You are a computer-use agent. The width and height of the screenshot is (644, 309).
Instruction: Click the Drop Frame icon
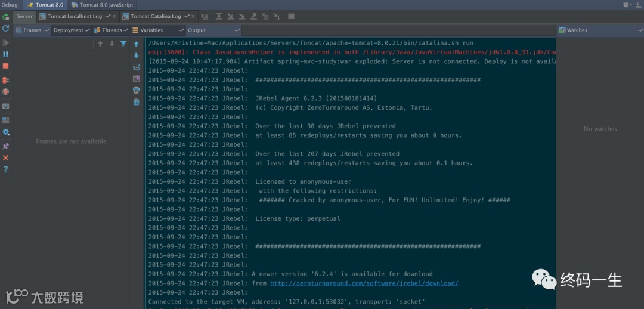[x=265, y=17]
